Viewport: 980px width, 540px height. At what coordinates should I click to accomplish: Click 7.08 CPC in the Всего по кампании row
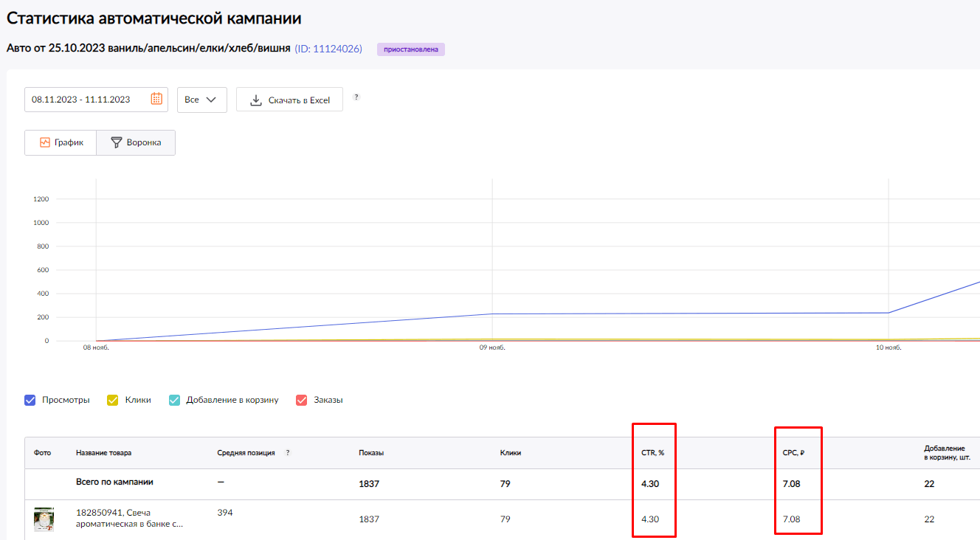click(x=792, y=485)
